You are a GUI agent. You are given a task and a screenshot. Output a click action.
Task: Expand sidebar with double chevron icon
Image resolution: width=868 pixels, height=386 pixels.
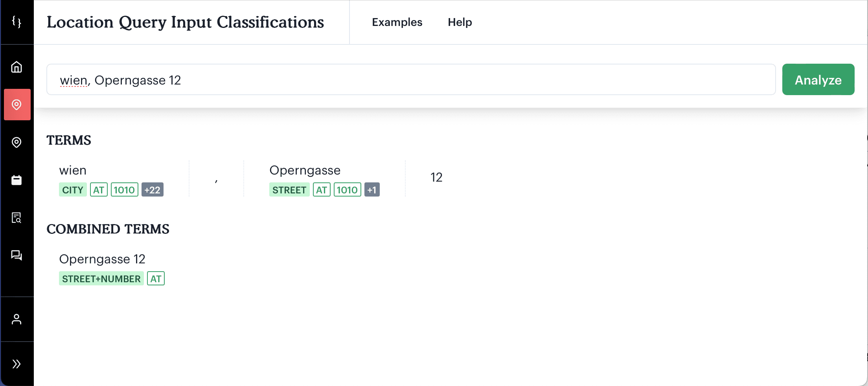(17, 364)
